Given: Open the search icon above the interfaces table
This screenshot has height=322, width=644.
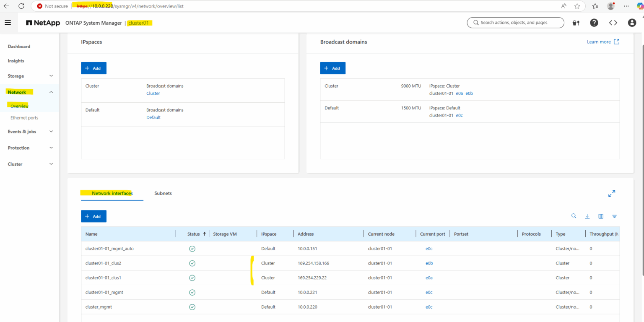Looking at the screenshot, I should (574, 216).
